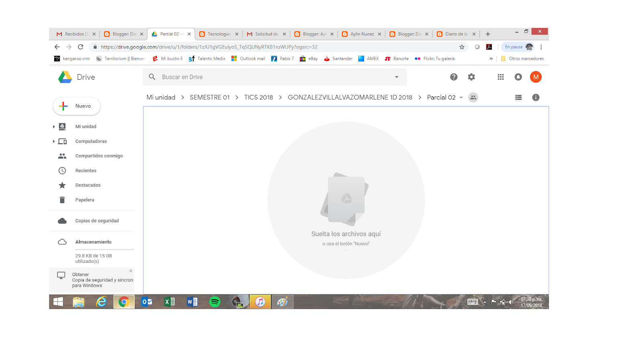
Task: Click the shared people icon beside Parcial 02
Action: click(x=473, y=98)
